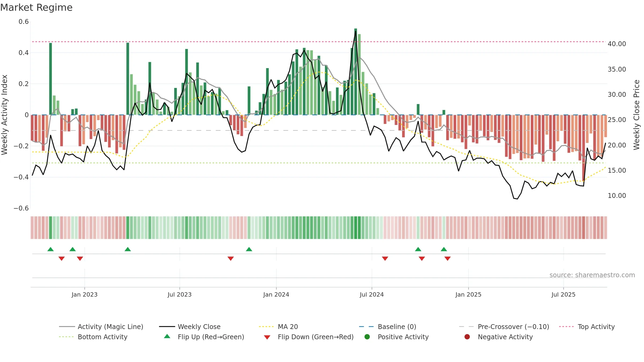Click the Market Regime chart title

point(36,8)
